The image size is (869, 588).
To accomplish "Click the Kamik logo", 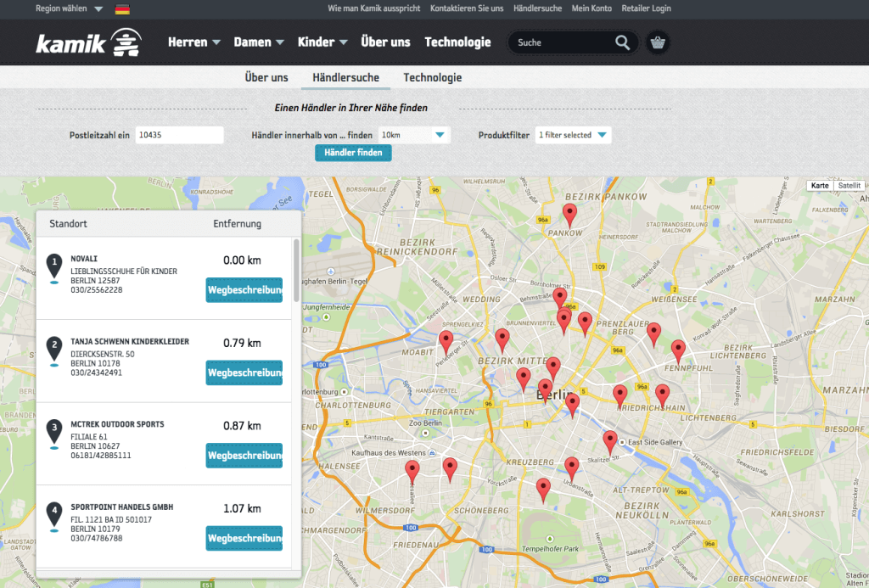I will 88,42.
